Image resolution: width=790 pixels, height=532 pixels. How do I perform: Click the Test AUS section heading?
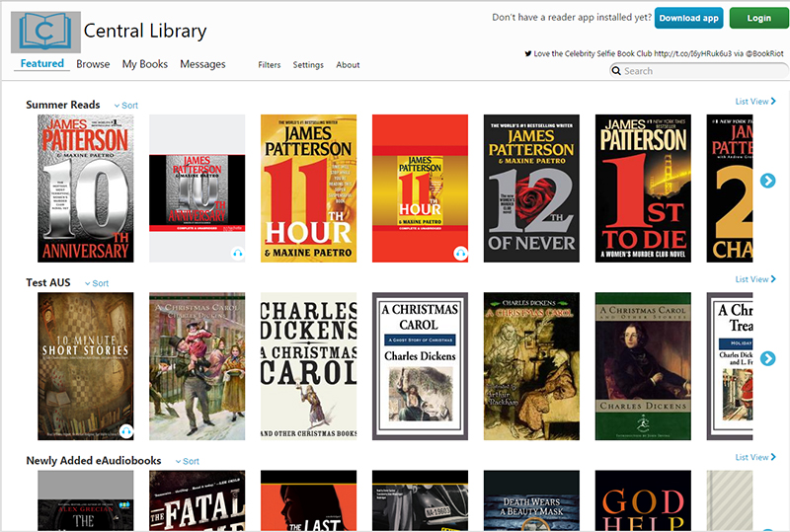pos(48,282)
